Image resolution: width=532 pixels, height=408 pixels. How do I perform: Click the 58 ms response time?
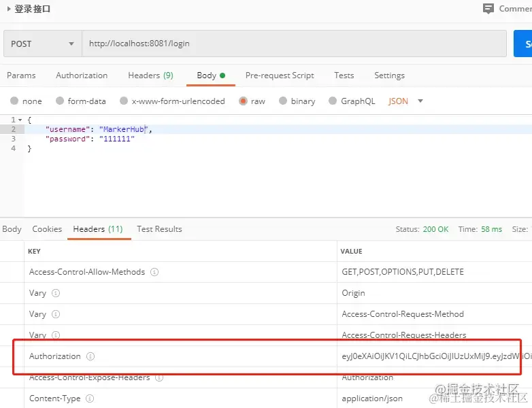tap(491, 229)
